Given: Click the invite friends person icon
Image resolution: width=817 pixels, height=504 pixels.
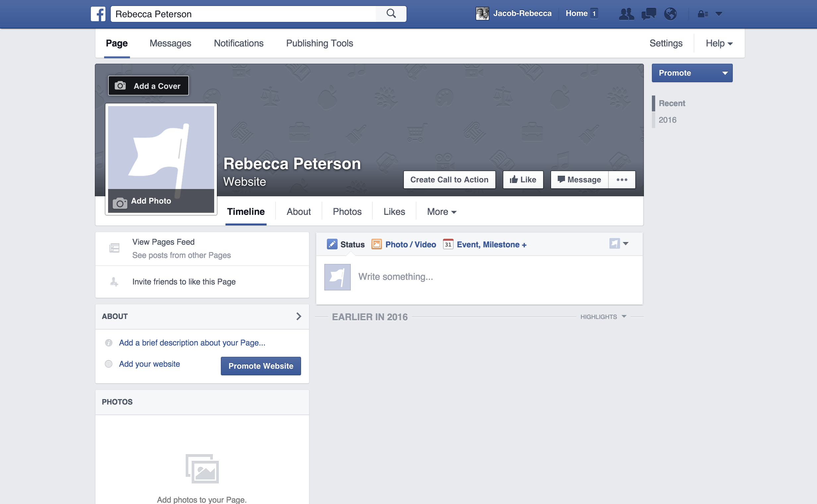Looking at the screenshot, I should [114, 282].
